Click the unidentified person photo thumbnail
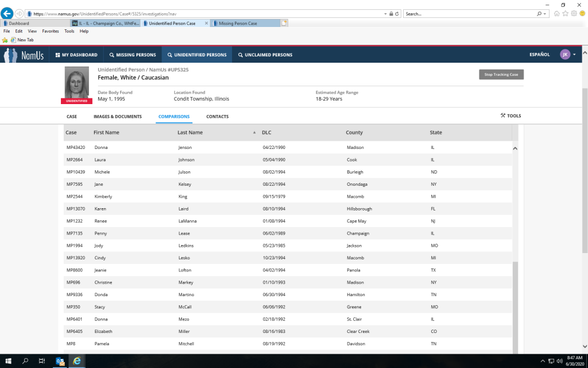This screenshot has height=368, width=588. click(77, 83)
